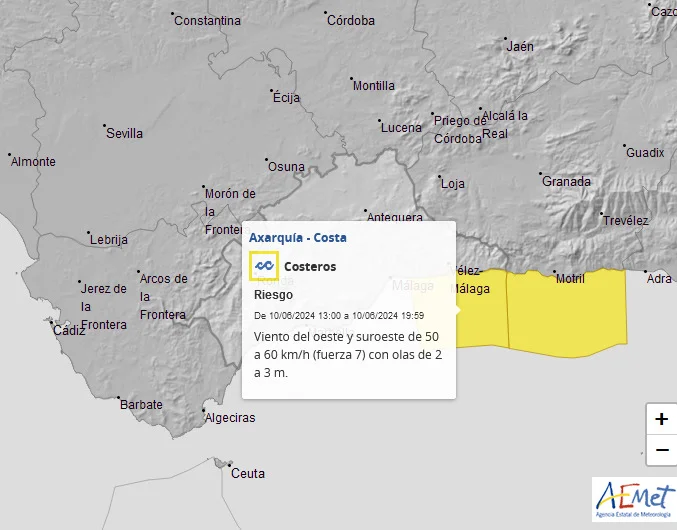Click the Riesgo heading in popup
The width and height of the screenshot is (677, 530).
[273, 295]
